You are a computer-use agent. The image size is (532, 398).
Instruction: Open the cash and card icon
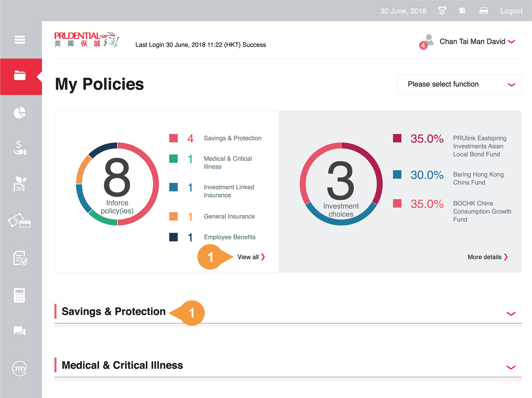(x=19, y=221)
